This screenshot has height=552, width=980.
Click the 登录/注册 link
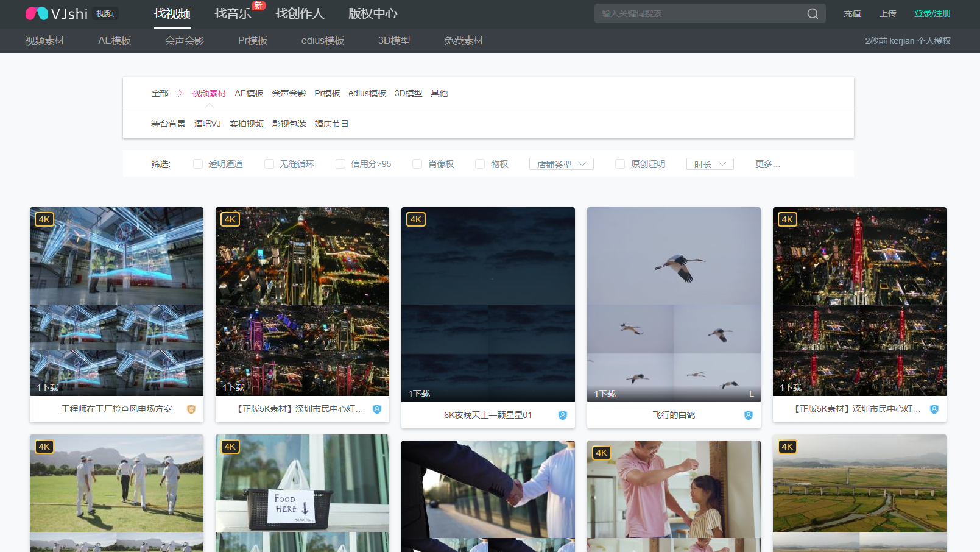click(x=932, y=13)
